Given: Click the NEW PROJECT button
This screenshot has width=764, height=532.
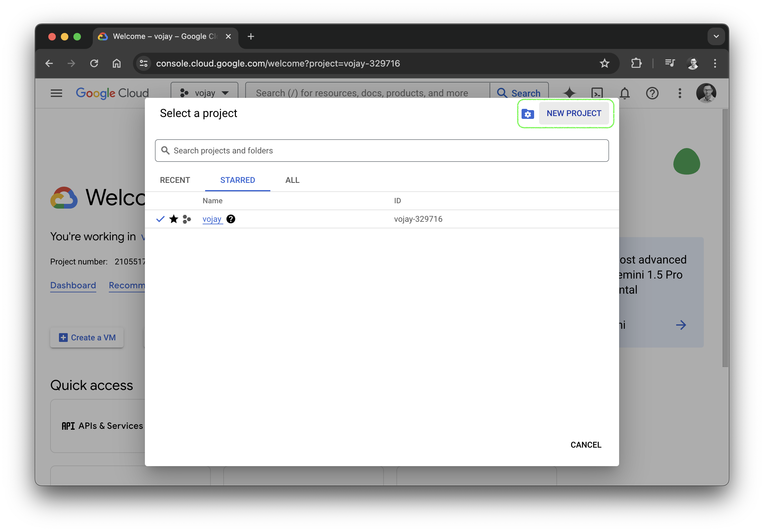Looking at the screenshot, I should pyautogui.click(x=574, y=114).
